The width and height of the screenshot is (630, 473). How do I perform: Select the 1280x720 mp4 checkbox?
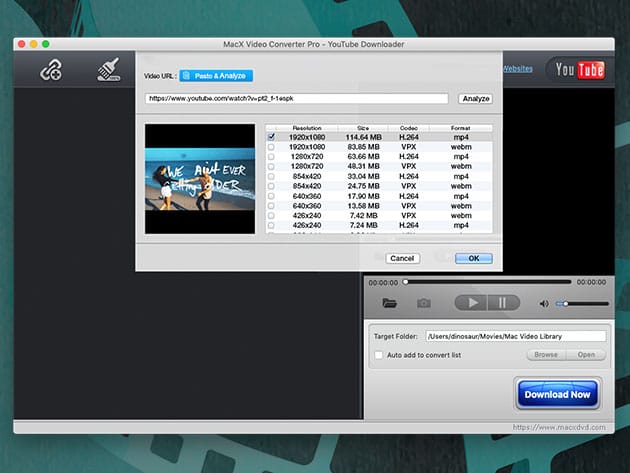[x=271, y=157]
